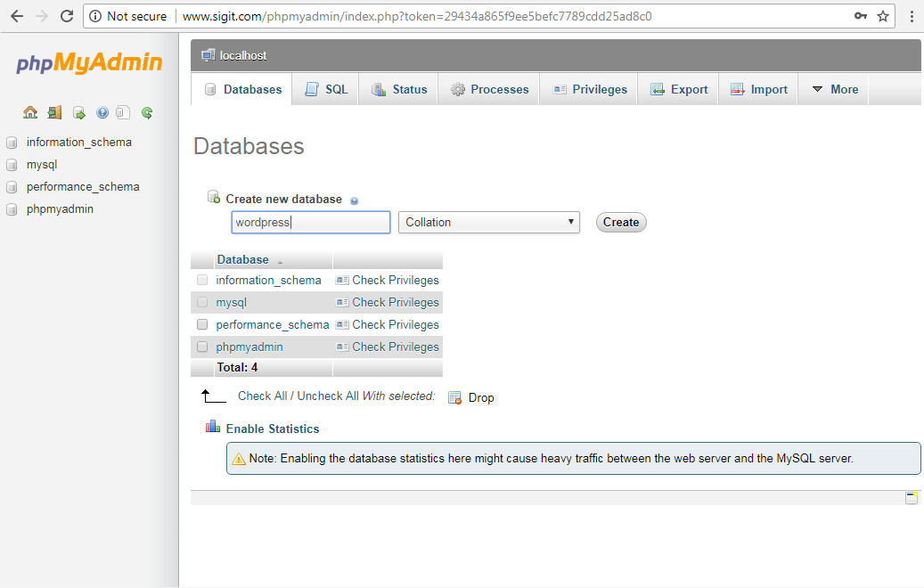
Task: Click the help icon beside Create new database
Action: (354, 201)
